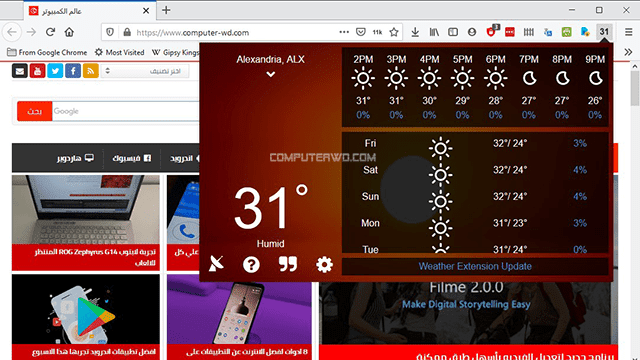
Task: Open the YouTube social icon
Action: click(38, 71)
